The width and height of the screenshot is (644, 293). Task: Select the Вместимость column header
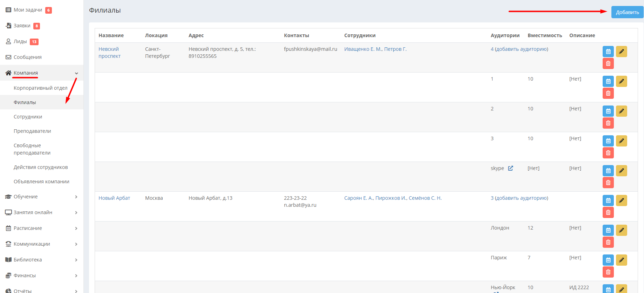coord(545,35)
